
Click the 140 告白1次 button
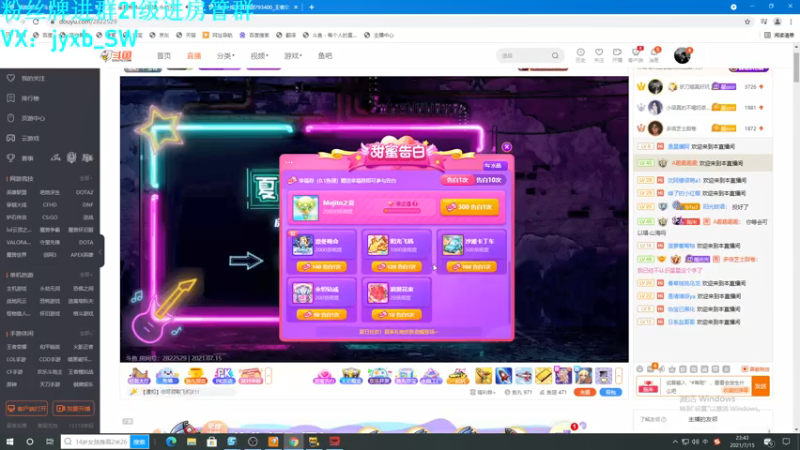321,267
